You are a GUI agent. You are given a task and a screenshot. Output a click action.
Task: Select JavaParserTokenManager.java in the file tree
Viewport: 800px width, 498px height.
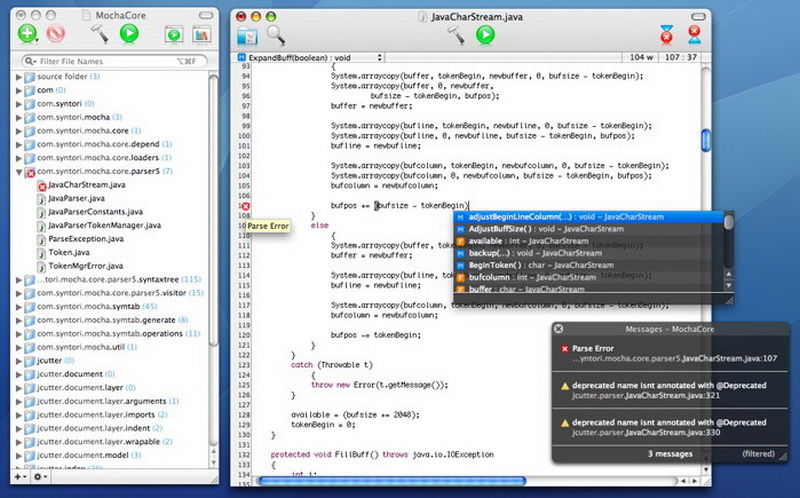pos(105,225)
